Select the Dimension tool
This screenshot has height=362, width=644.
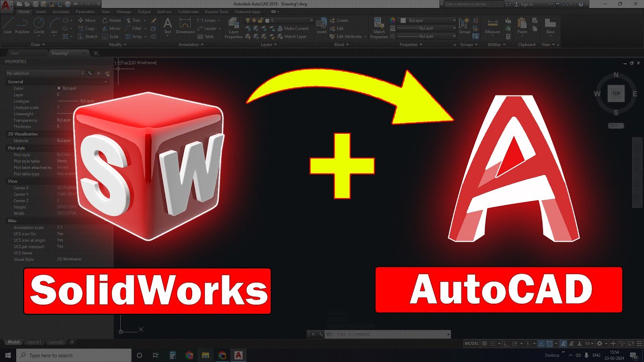[x=185, y=26]
